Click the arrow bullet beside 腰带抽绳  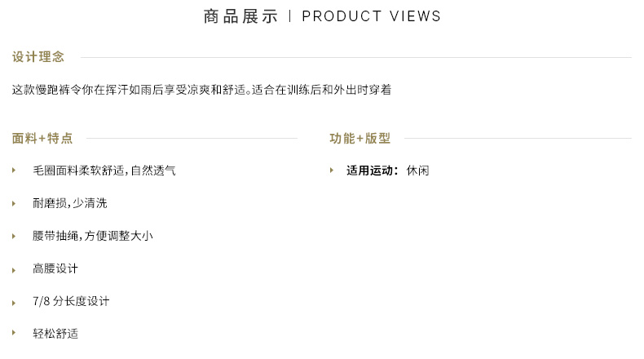(14, 237)
